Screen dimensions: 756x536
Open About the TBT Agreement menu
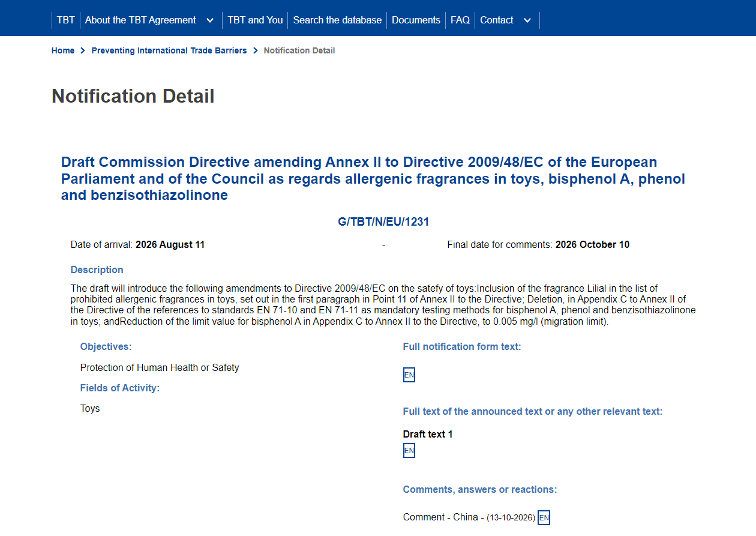click(x=140, y=20)
